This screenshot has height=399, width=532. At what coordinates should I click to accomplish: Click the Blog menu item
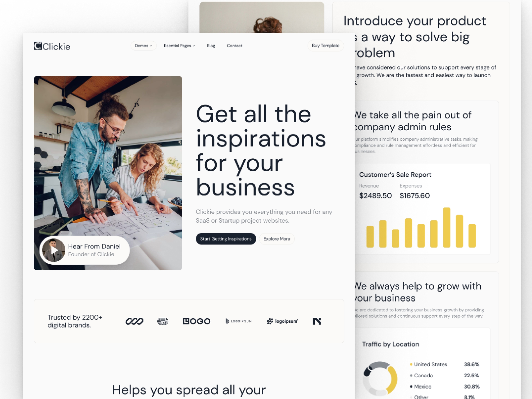pyautogui.click(x=210, y=45)
